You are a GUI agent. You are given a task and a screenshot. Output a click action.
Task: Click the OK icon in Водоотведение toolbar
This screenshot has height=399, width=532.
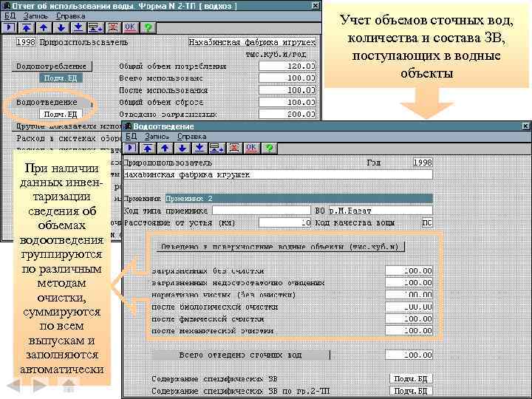(x=251, y=149)
